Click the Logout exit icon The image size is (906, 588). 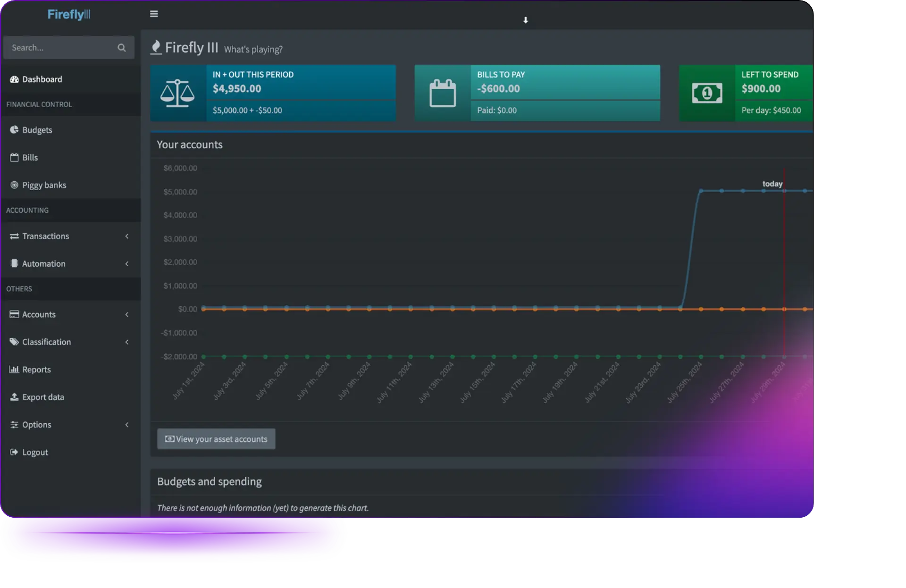click(x=14, y=452)
